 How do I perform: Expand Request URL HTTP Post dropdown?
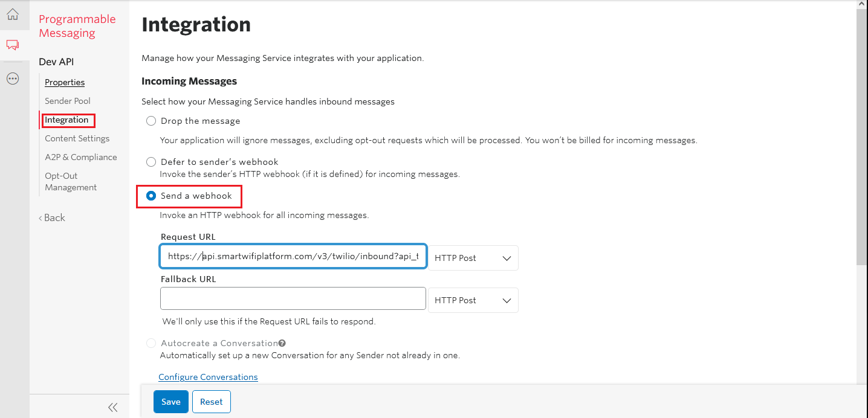click(473, 258)
